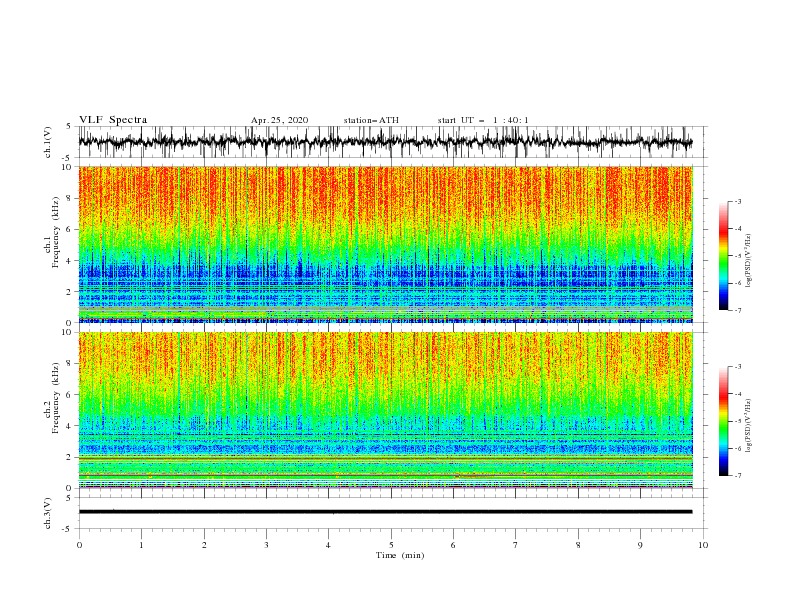Click the "-7" tick on lower color bar
792x612 pixels.
click(x=737, y=476)
